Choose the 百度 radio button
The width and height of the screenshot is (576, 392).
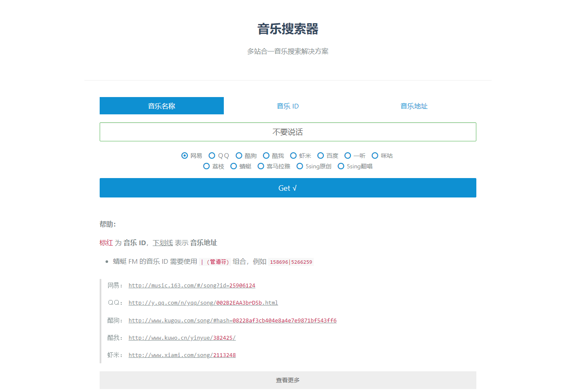(321, 156)
